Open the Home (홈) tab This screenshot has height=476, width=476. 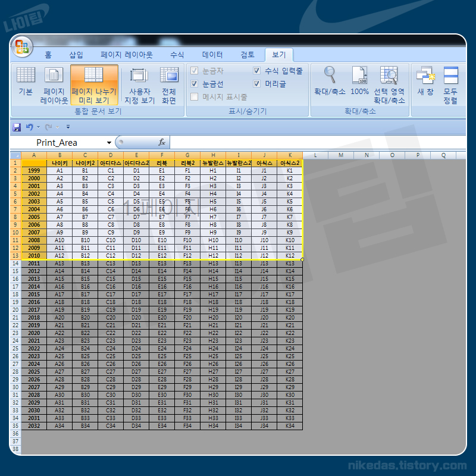tap(48, 55)
